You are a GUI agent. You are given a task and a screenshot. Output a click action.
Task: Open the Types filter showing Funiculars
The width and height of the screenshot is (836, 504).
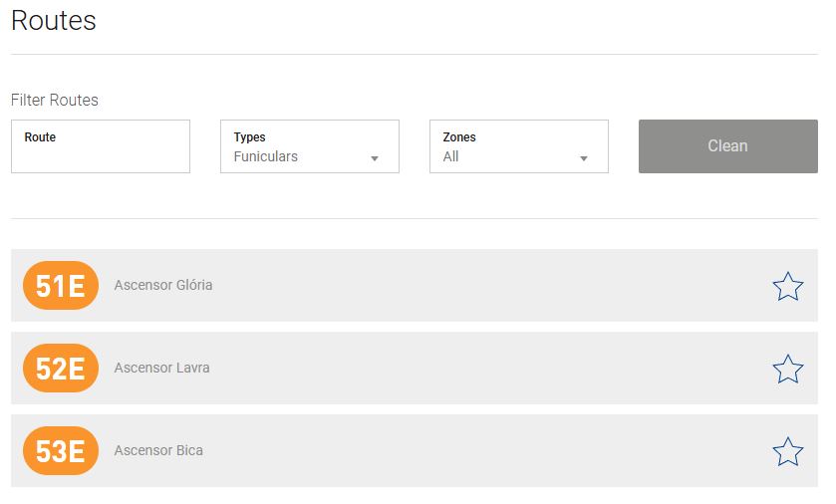299,156
